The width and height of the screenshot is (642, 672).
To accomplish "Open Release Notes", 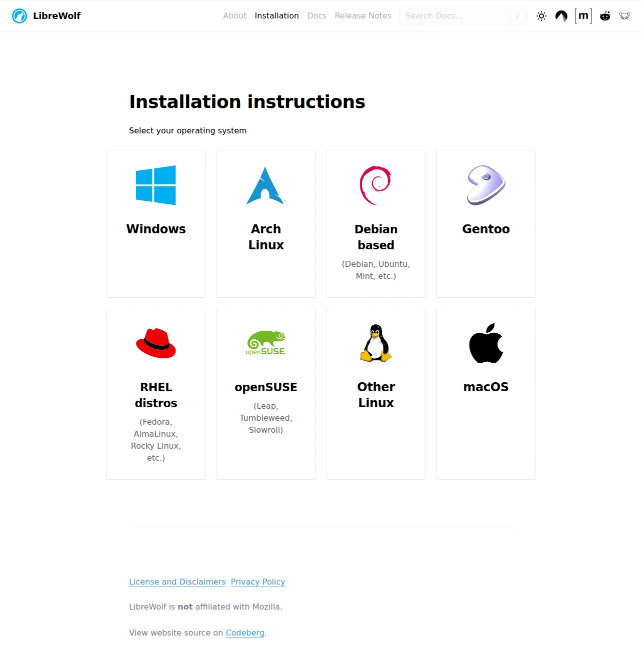I will (x=363, y=16).
